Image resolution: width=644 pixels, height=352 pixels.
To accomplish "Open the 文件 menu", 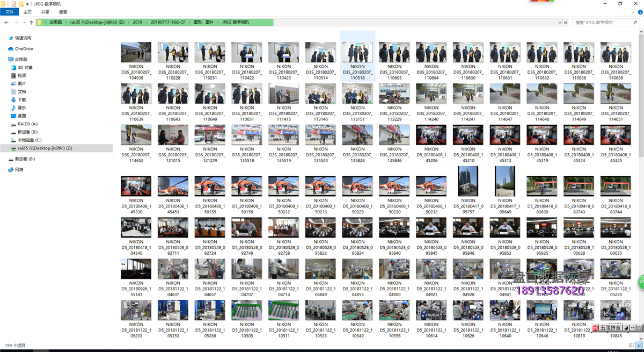I will (9, 12).
